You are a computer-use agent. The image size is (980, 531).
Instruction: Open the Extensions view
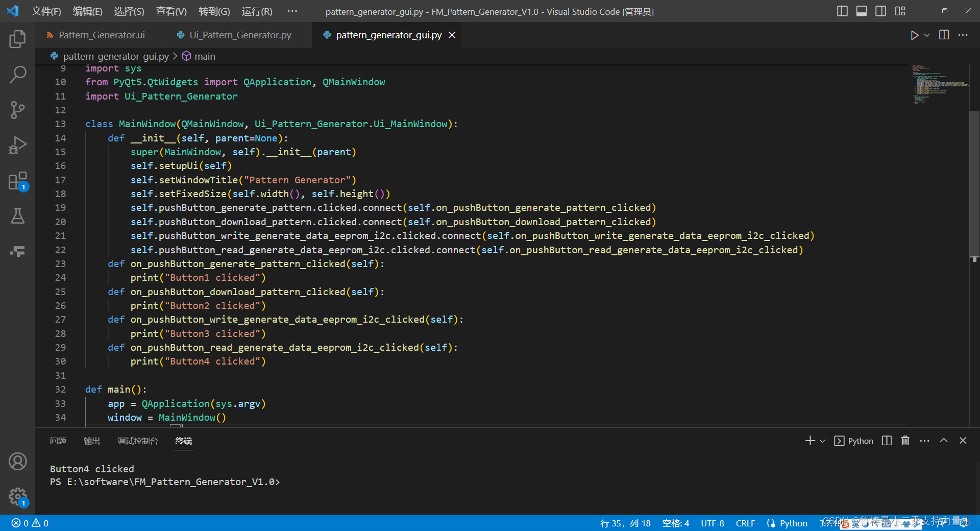pos(18,181)
